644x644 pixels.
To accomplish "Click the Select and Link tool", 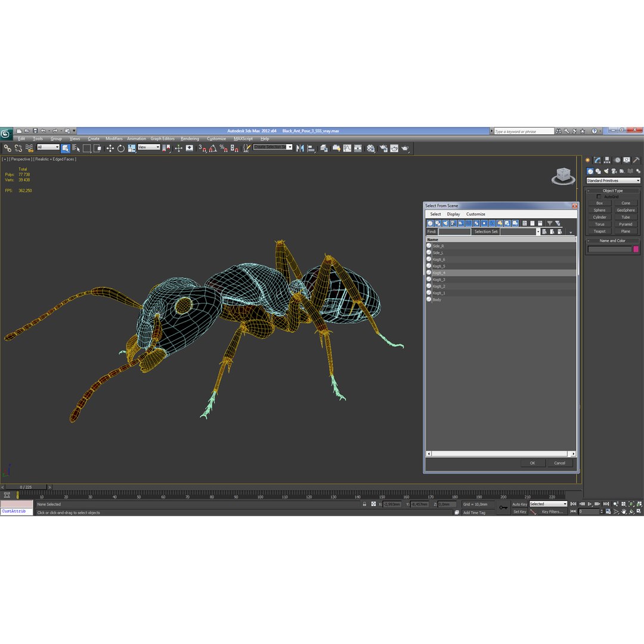I will tap(7, 148).
